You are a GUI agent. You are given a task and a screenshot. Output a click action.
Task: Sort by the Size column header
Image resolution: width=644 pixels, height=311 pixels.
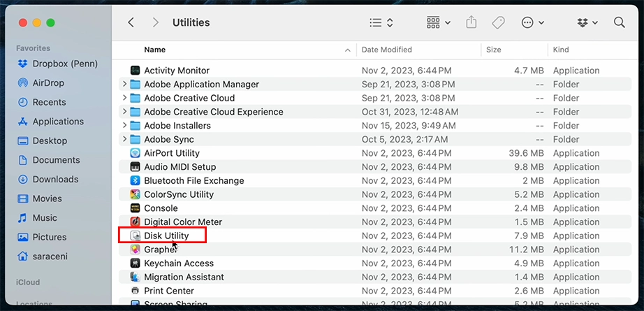[493, 50]
